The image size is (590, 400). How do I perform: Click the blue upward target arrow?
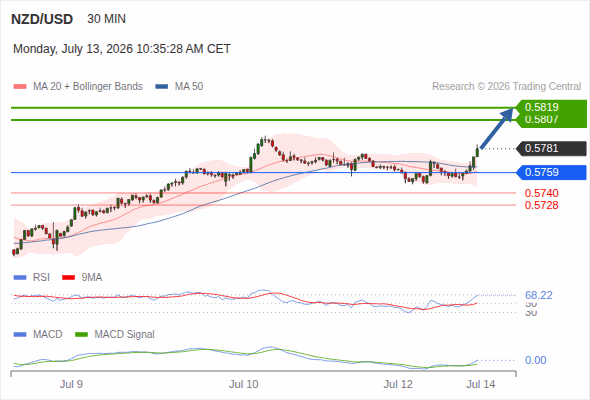click(497, 128)
